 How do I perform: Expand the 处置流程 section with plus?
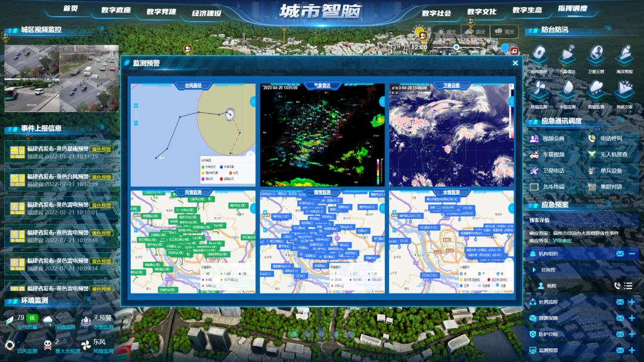(x=631, y=302)
